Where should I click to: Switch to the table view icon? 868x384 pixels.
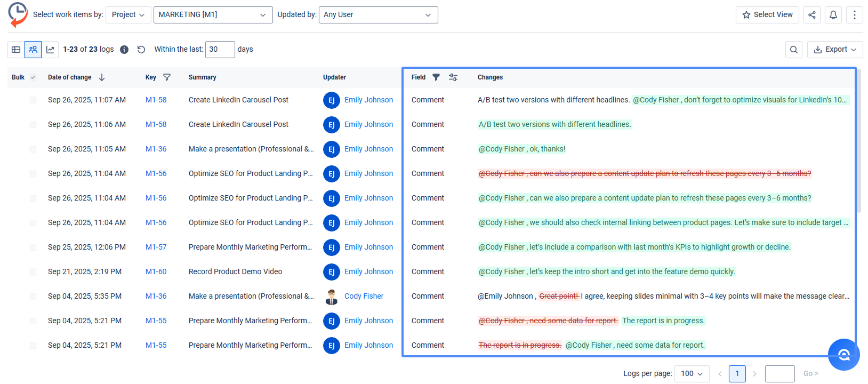point(16,50)
